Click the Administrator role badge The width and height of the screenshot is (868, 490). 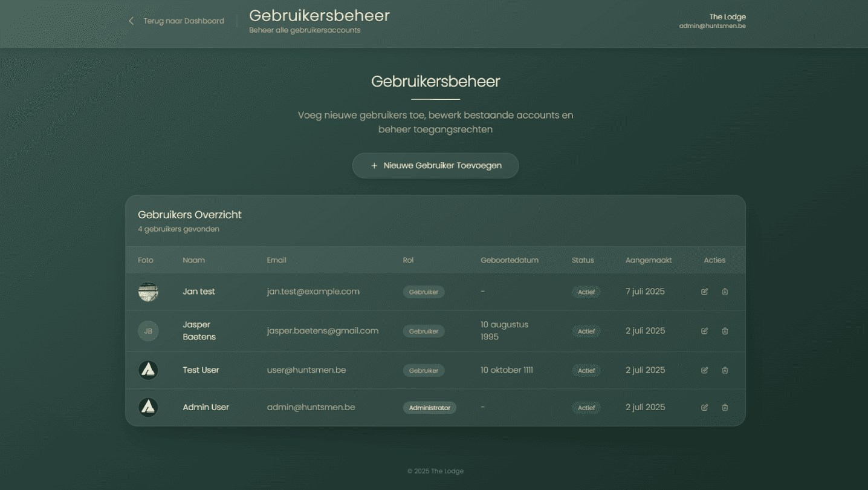(x=429, y=408)
